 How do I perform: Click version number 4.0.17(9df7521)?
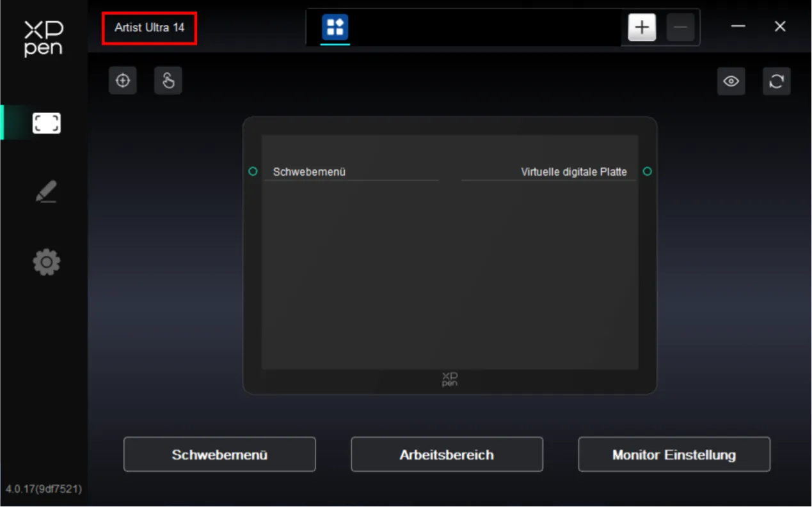click(44, 489)
